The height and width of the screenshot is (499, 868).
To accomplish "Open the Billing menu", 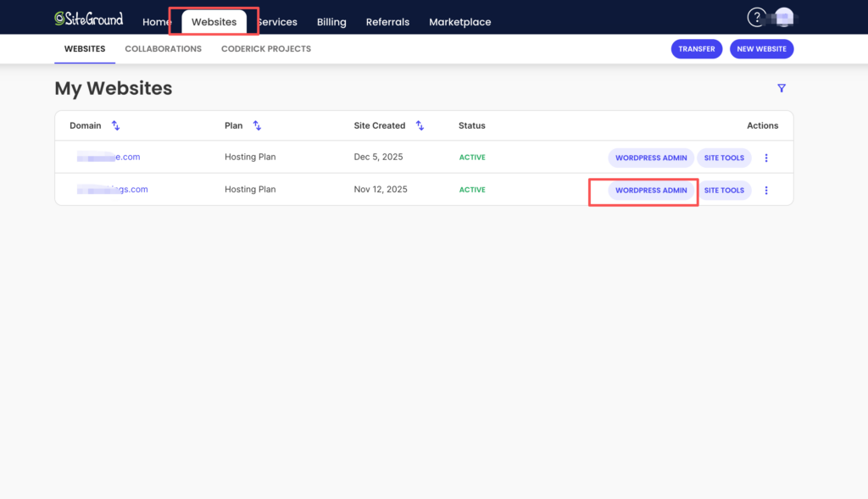I will [x=331, y=22].
